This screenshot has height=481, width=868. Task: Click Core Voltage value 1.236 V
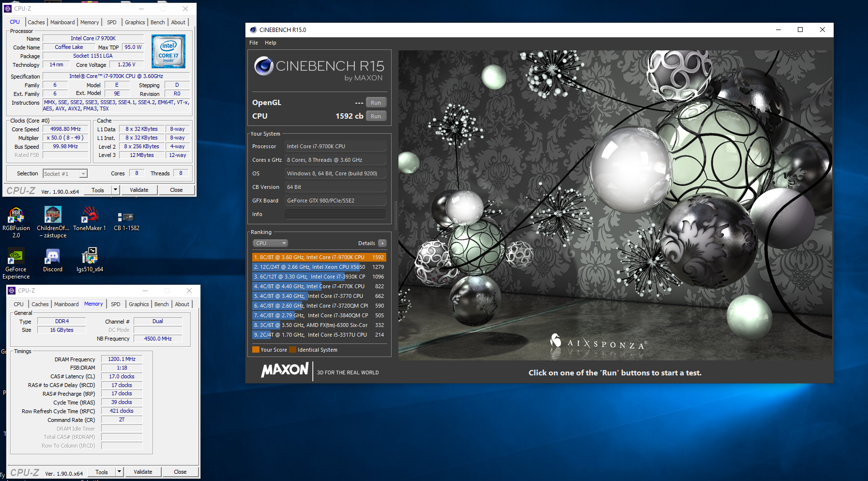[x=126, y=64]
